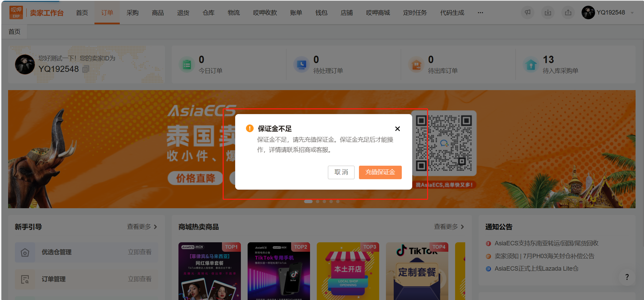Click the 卖家工作台 title

click(47, 13)
